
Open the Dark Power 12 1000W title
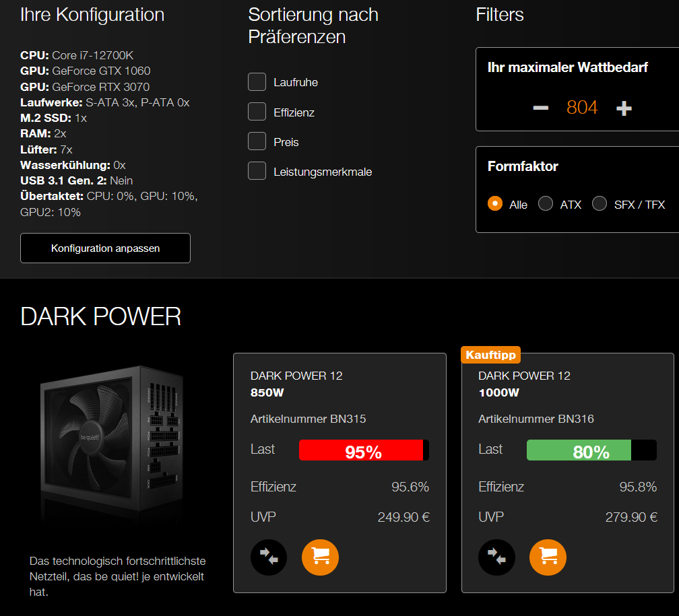[x=524, y=384]
